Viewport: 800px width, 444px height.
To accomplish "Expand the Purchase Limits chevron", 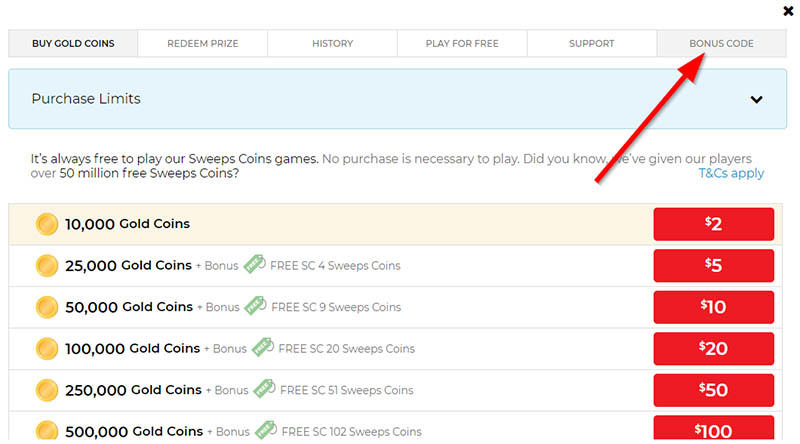I will pos(756,99).
